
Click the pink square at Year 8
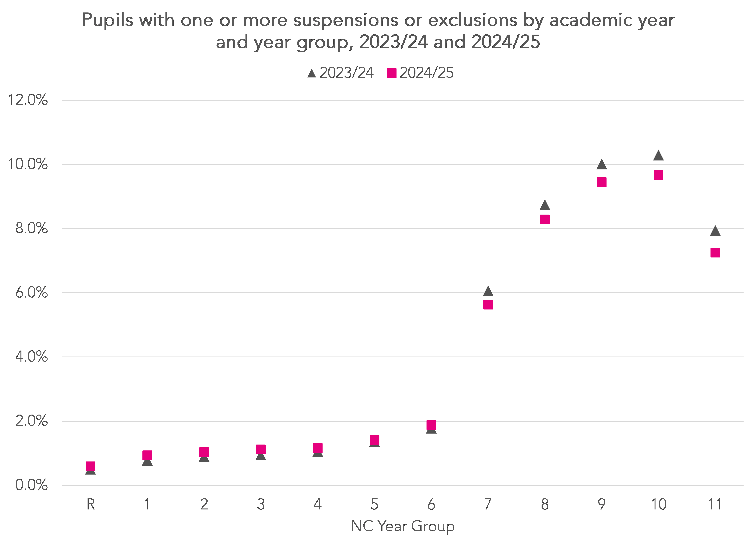[545, 219]
